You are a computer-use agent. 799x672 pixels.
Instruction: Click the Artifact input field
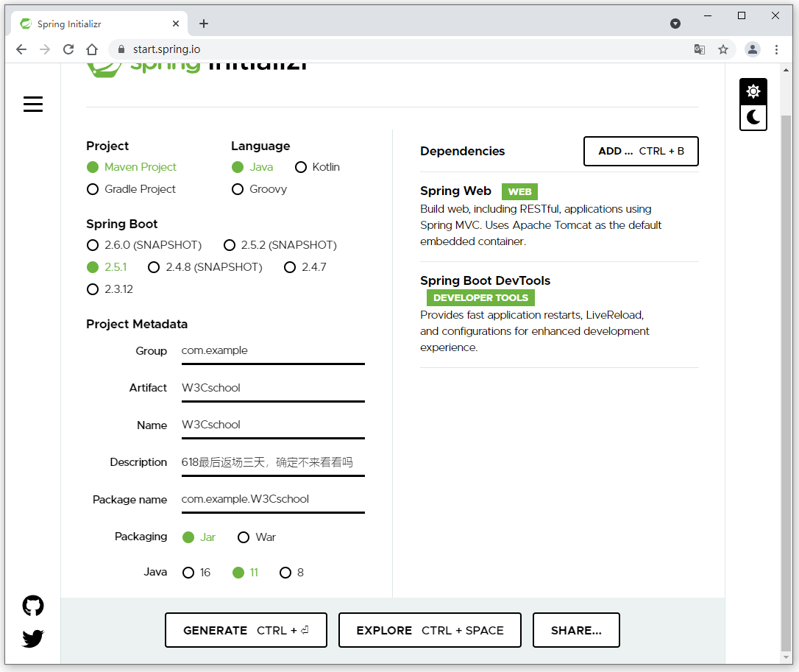[x=272, y=388]
